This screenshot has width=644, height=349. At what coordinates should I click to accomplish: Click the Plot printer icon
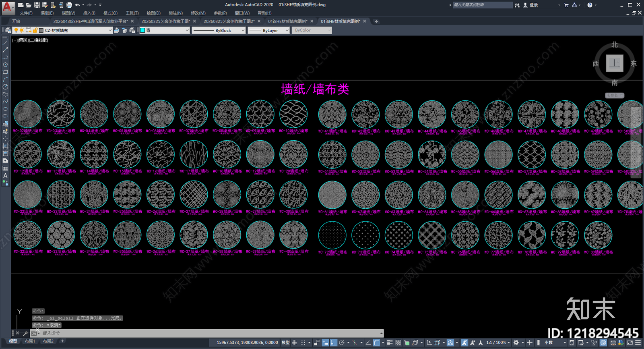pyautogui.click(x=69, y=5)
